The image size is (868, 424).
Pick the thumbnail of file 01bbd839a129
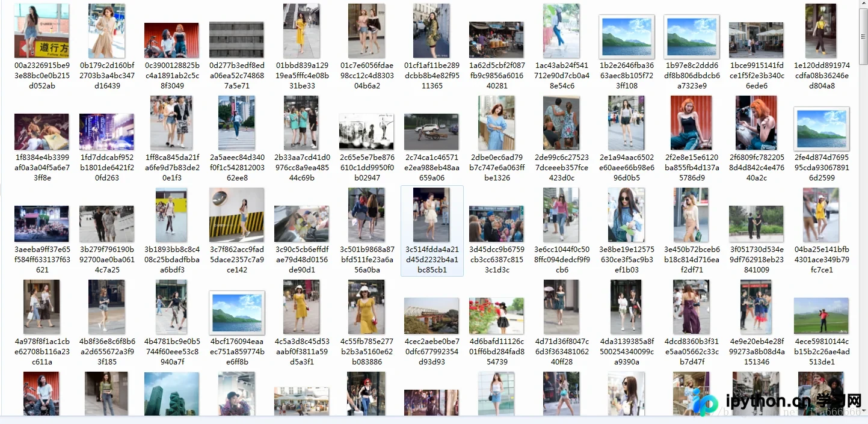click(301, 31)
